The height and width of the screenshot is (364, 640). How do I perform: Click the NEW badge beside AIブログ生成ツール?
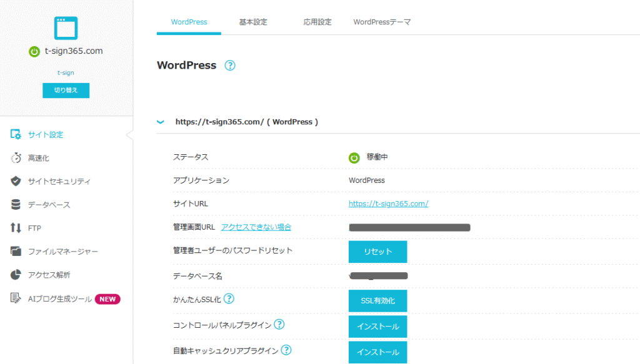(107, 299)
